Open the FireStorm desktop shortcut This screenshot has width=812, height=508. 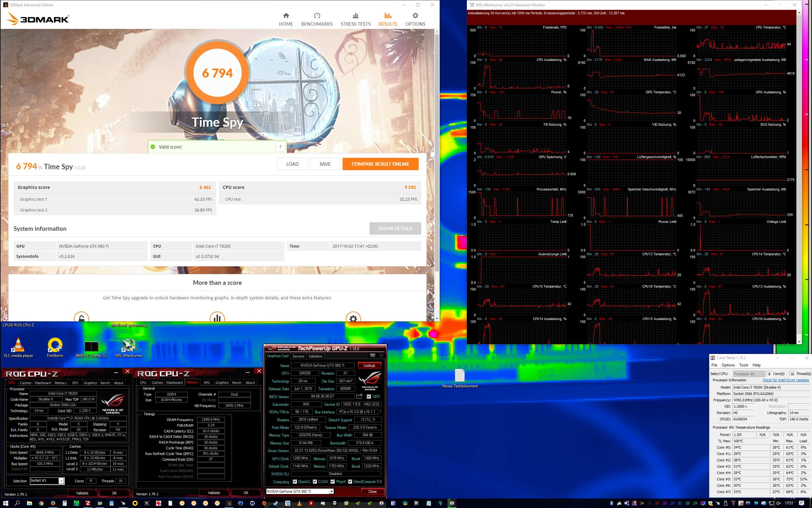(55, 348)
